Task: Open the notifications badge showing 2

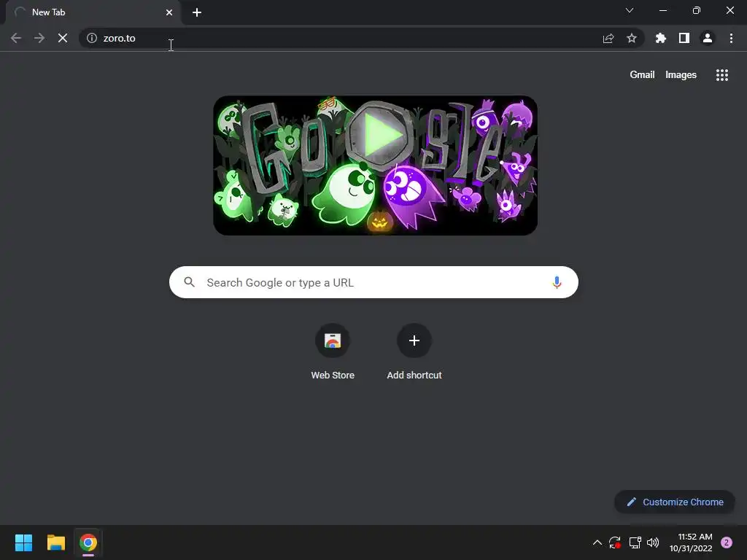Action: [727, 542]
